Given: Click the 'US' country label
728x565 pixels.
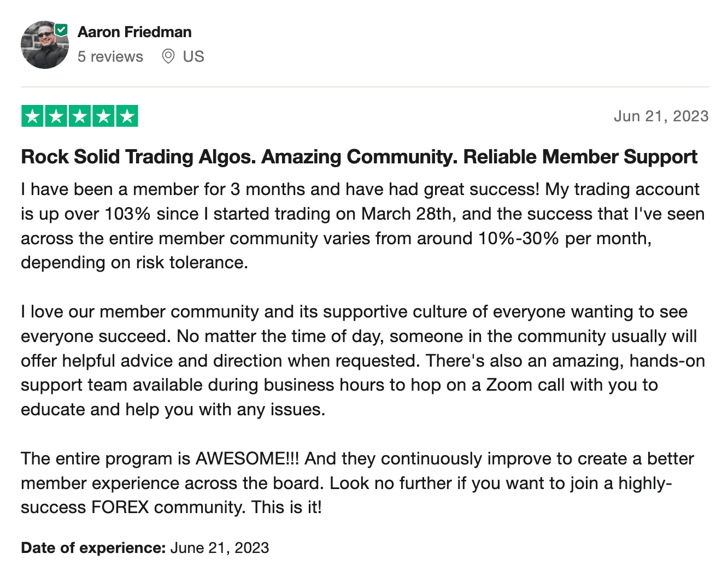Looking at the screenshot, I should (x=193, y=56).
